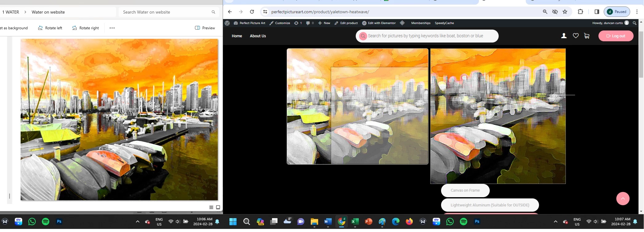The image size is (644, 232).
Task: Open the Paused profile button
Action: 617,12
